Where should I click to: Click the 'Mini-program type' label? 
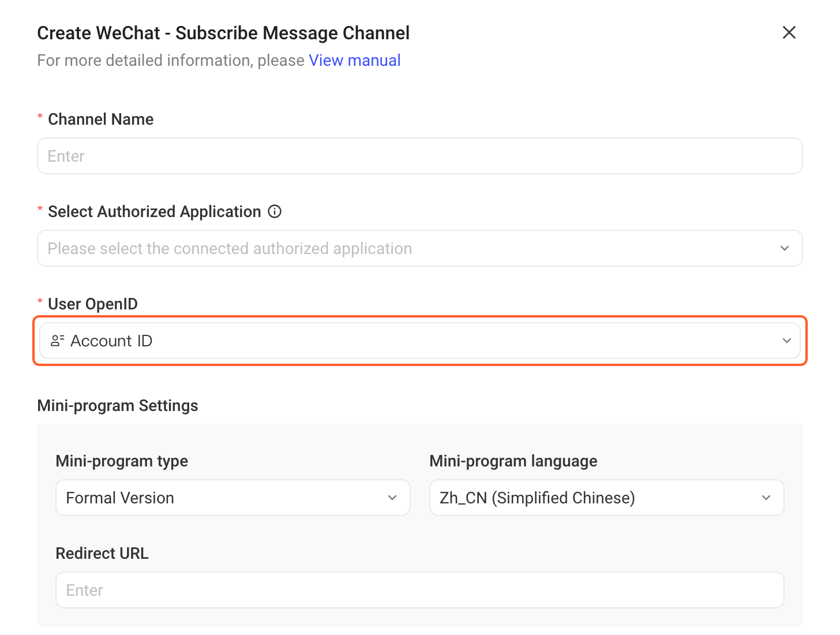[122, 461]
